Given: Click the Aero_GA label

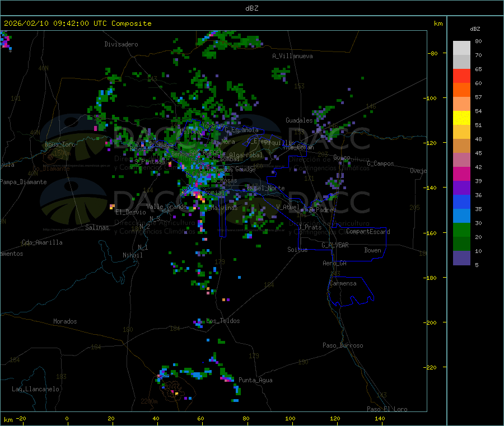Looking at the screenshot, I should [335, 263].
